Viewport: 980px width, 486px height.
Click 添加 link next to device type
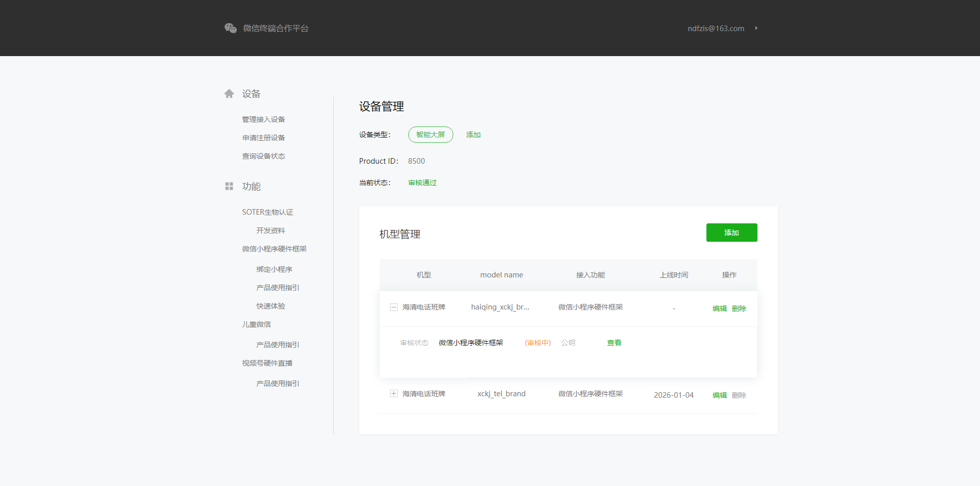pos(473,135)
